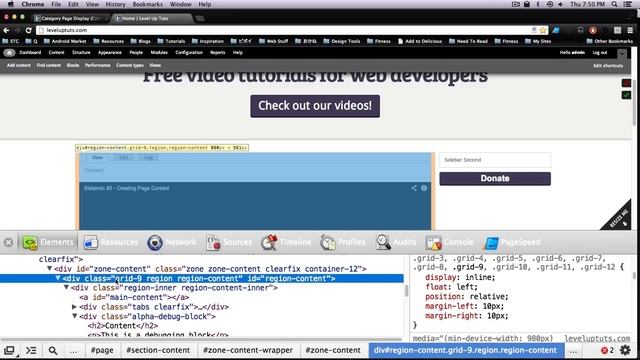Switch to the Profiles panel
This screenshot has width=640, height=360.
(x=343, y=242)
